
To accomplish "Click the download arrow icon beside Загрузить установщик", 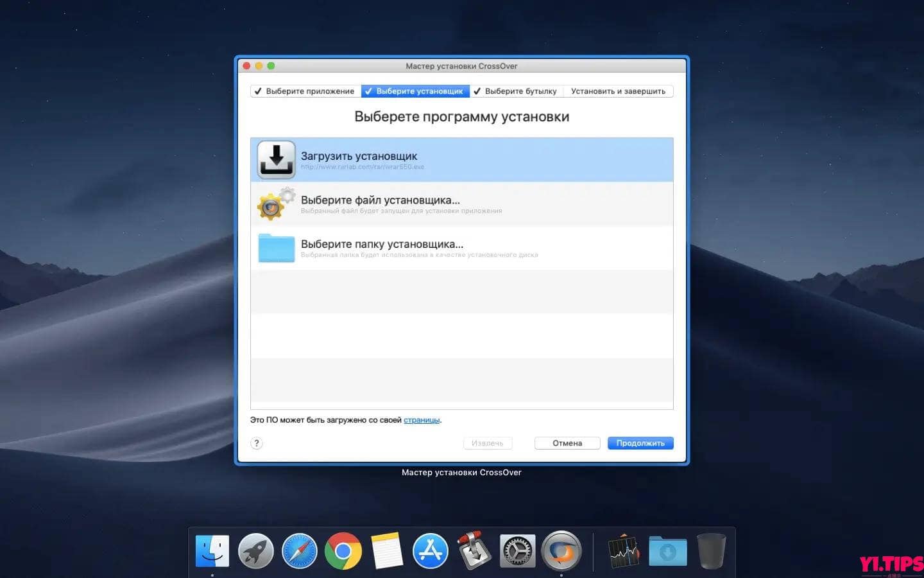I will 275,158.
